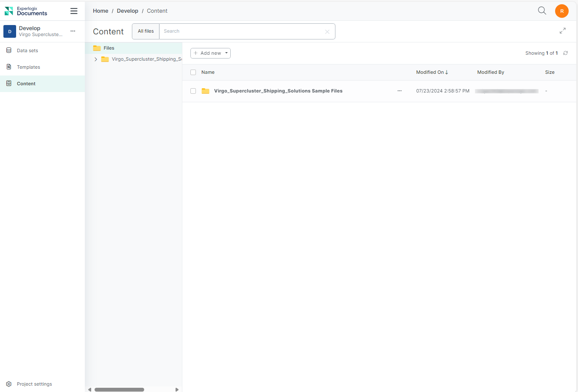Go to Develop breadcrumb
The width and height of the screenshot is (578, 392).
[x=128, y=11]
